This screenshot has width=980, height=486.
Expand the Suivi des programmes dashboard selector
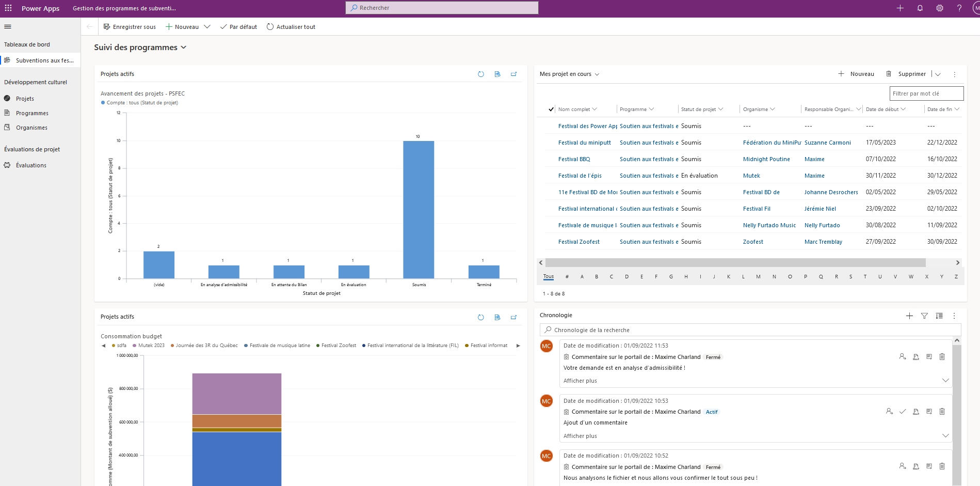point(184,48)
